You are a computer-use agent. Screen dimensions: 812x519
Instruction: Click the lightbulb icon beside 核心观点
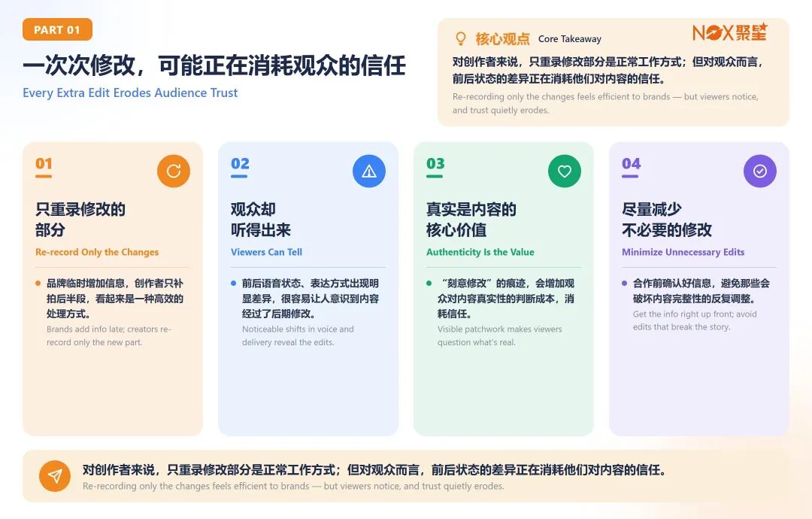460,39
